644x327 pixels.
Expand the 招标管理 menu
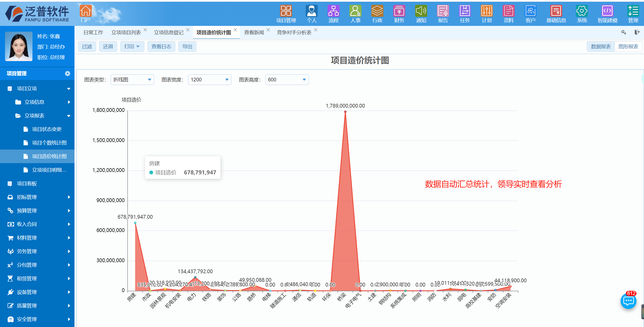pyautogui.click(x=37, y=197)
